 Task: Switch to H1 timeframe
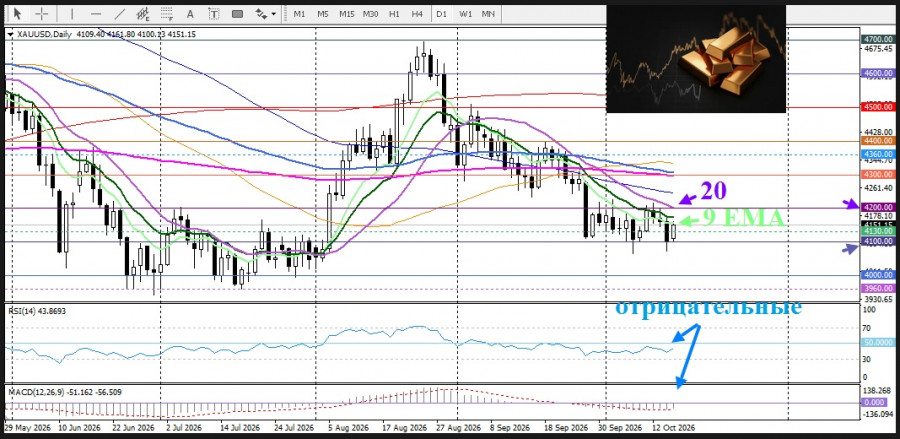point(394,13)
